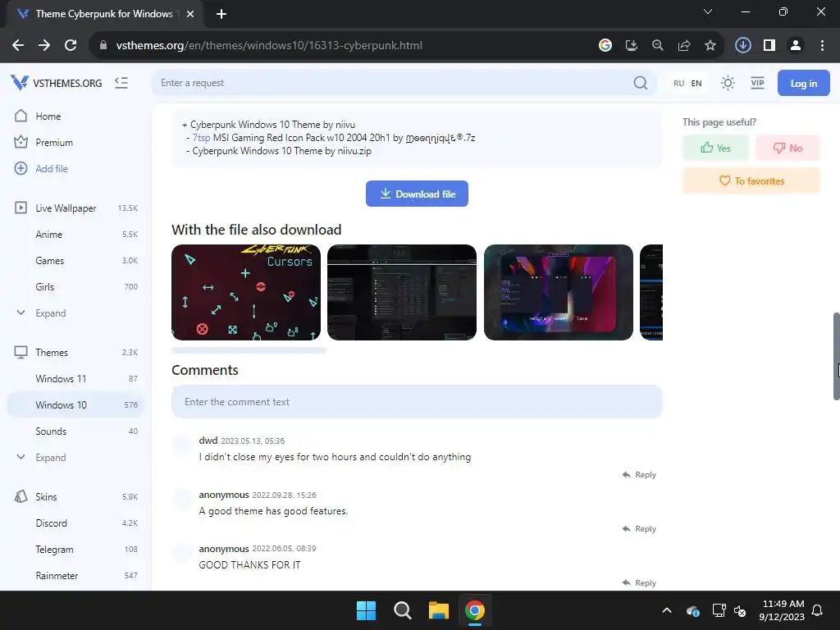Go forward in browser
840x630 pixels.
(44, 46)
